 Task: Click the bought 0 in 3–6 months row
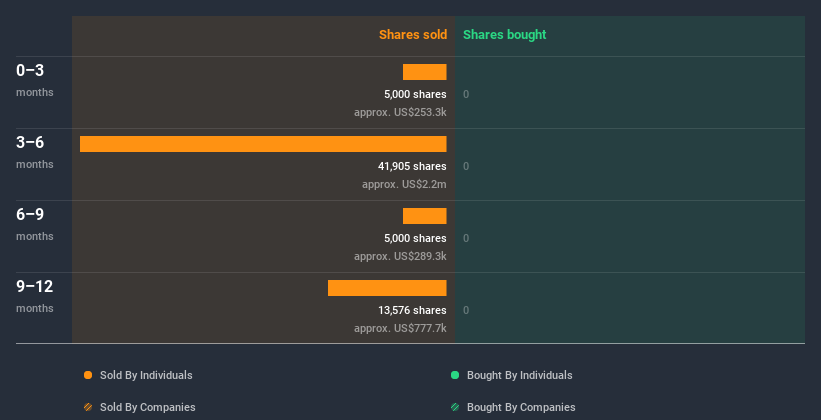tap(466, 166)
